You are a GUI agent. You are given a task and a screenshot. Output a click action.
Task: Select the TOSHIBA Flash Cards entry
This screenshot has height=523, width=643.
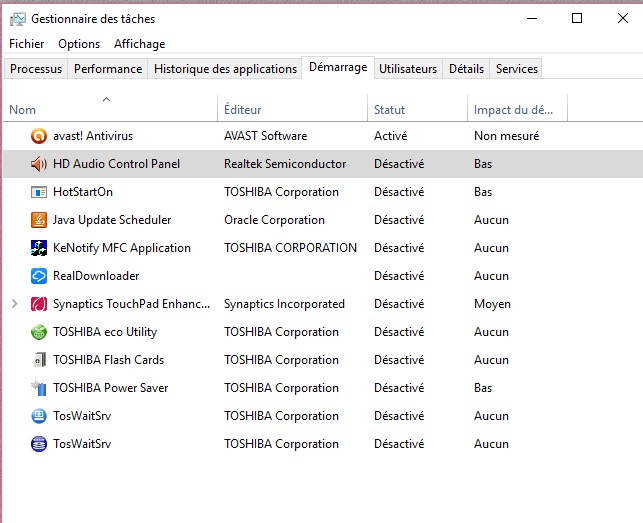[x=108, y=360]
